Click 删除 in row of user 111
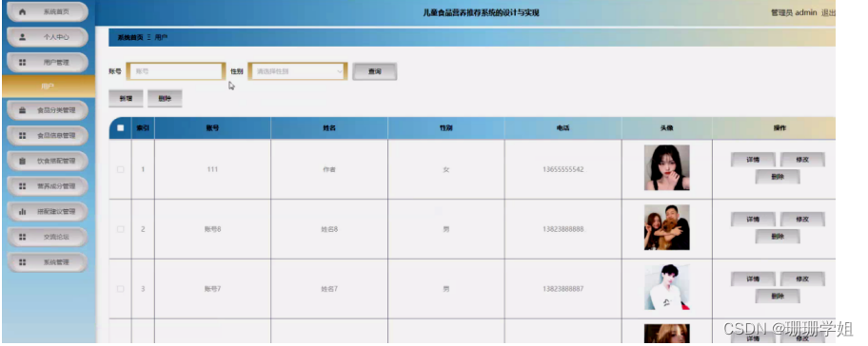The height and width of the screenshot is (346, 868). pos(778,177)
